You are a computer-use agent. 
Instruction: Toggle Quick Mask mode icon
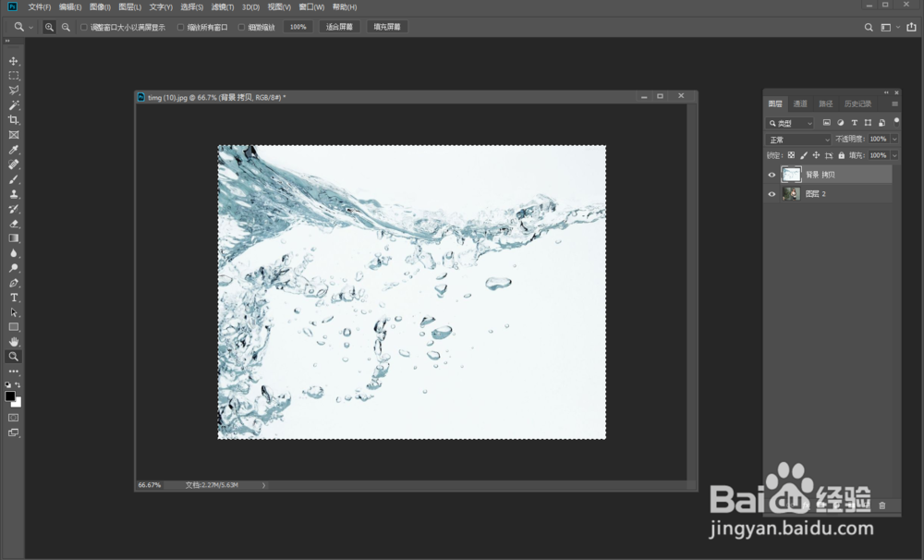tap(14, 418)
